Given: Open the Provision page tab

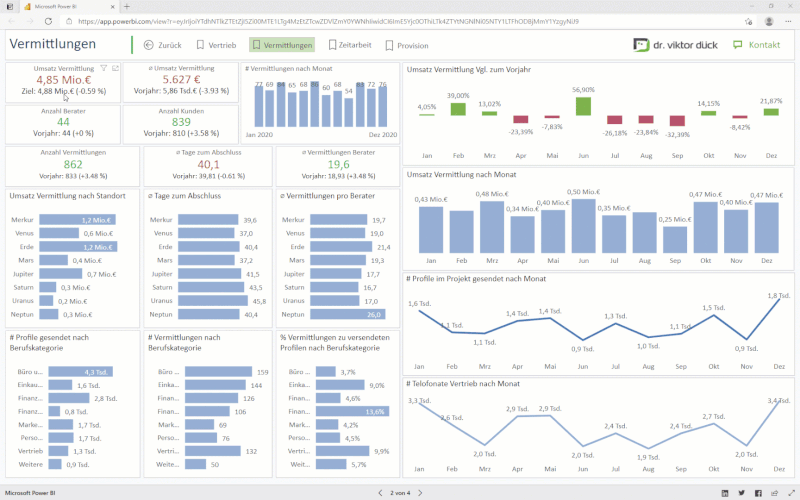Looking at the screenshot, I should click(x=405, y=45).
